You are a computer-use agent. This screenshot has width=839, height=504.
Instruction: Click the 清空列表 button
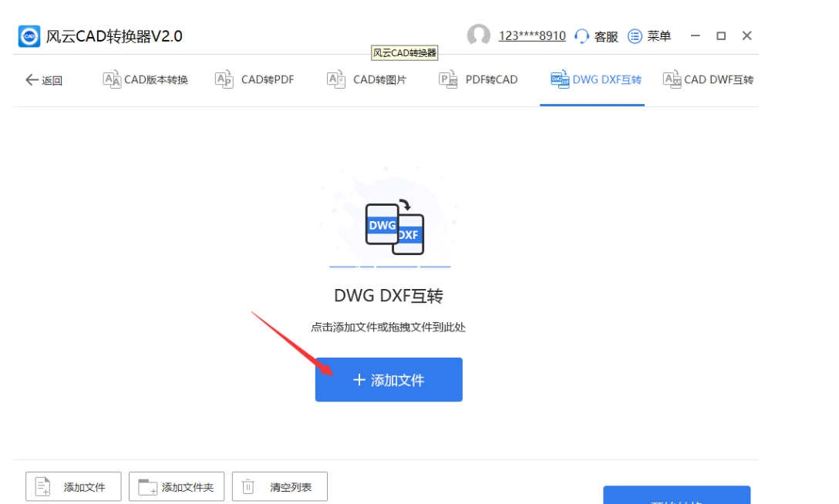(x=280, y=486)
